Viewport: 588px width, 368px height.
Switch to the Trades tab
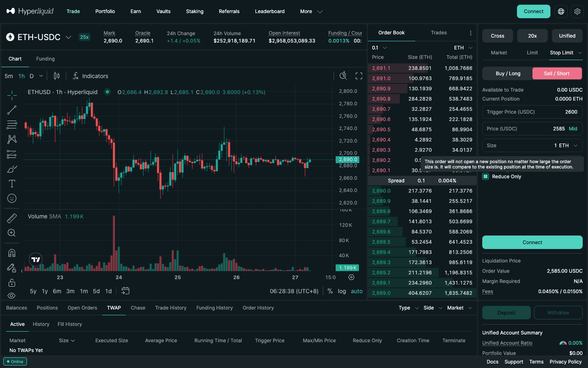(x=439, y=33)
